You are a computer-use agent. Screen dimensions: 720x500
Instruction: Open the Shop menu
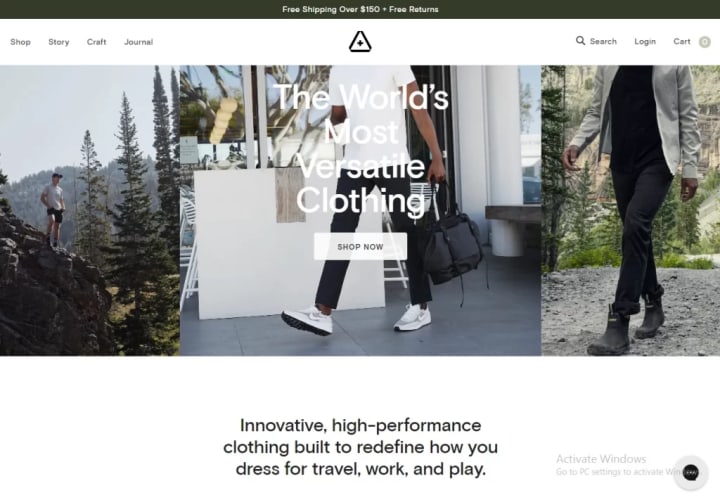pos(20,42)
